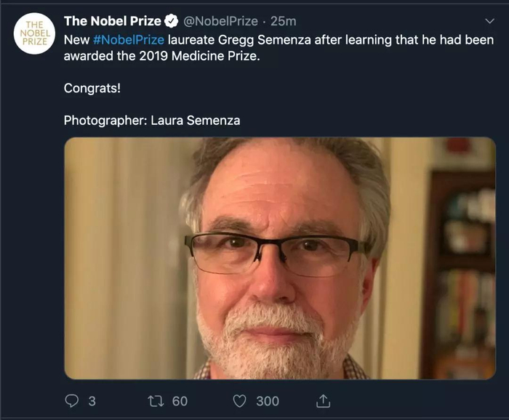Click the retweet count of 60

180,400
